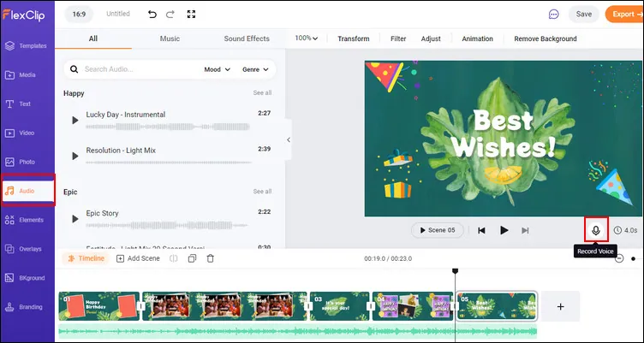Undo the last action

pos(152,14)
